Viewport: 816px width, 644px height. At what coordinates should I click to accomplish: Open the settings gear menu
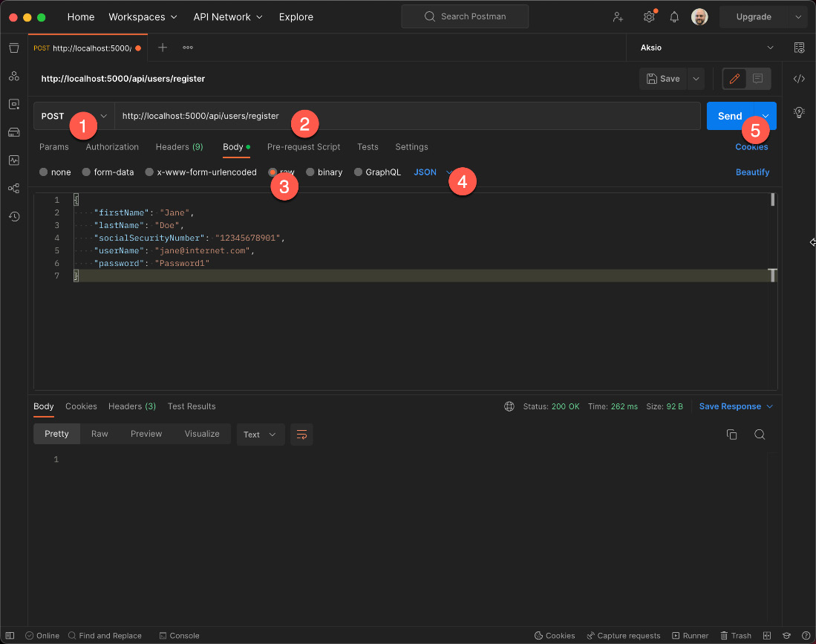[x=649, y=17]
